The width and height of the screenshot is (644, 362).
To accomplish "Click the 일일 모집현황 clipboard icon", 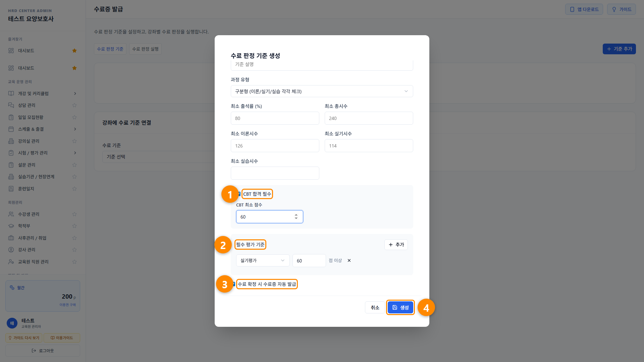I will coord(11,117).
